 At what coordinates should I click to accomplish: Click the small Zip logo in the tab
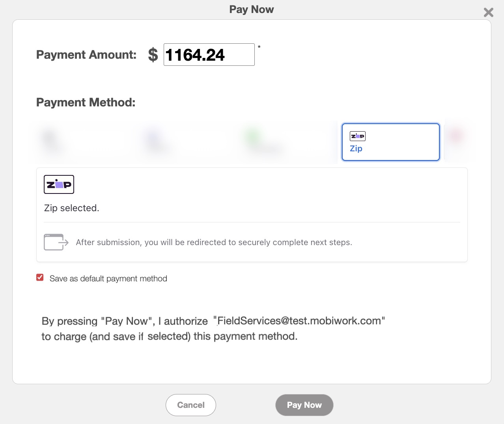357,136
